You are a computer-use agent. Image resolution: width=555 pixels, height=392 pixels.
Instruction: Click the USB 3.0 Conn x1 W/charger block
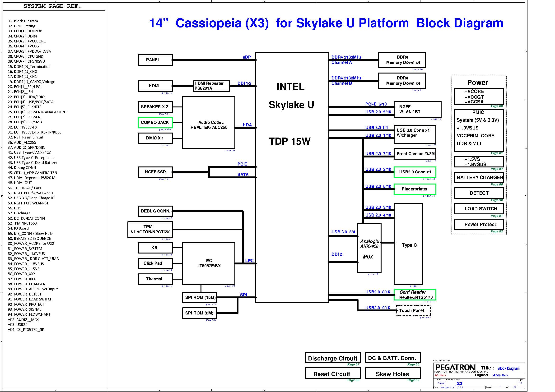point(415,134)
